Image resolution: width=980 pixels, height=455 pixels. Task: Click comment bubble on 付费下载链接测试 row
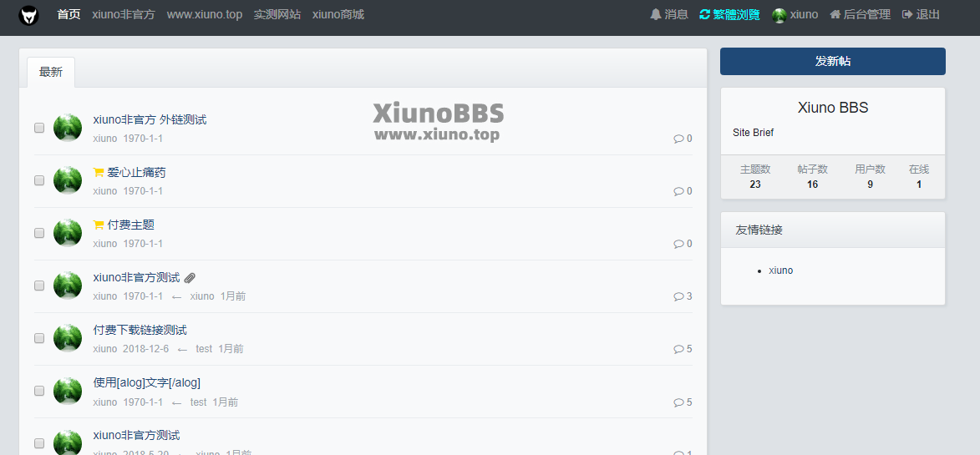[678, 349]
